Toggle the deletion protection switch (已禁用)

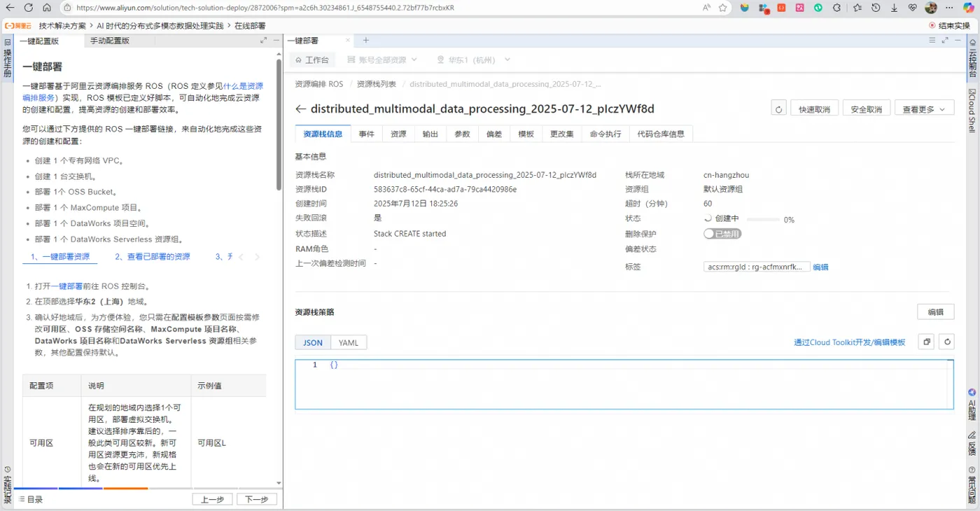722,234
